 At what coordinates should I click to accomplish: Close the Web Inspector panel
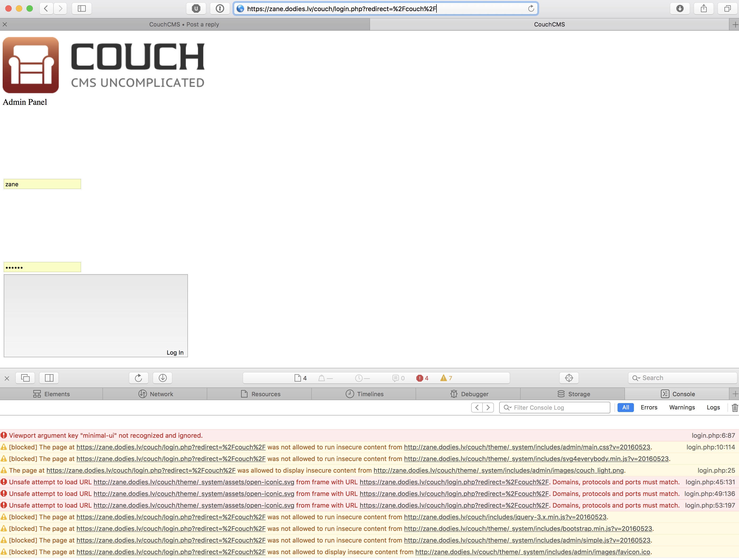click(x=7, y=378)
